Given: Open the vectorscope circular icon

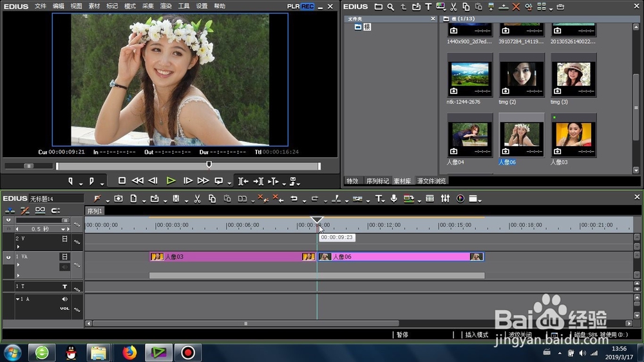Looking at the screenshot, I should [x=460, y=199].
